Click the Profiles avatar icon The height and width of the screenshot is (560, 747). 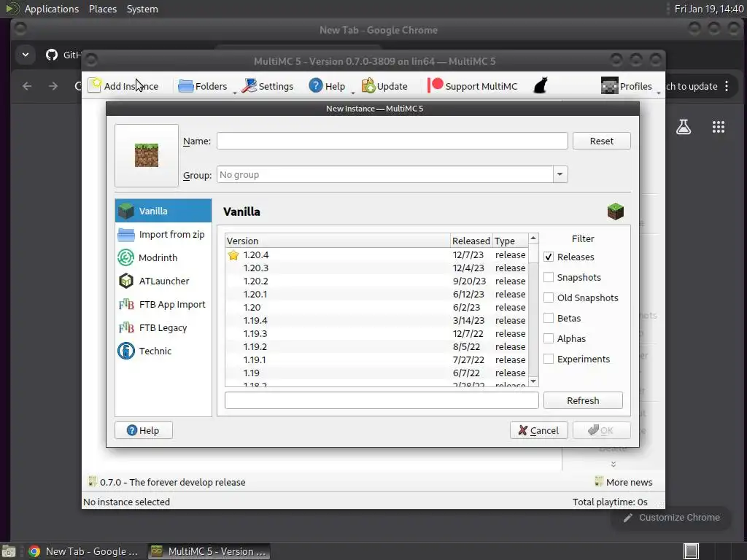point(609,86)
